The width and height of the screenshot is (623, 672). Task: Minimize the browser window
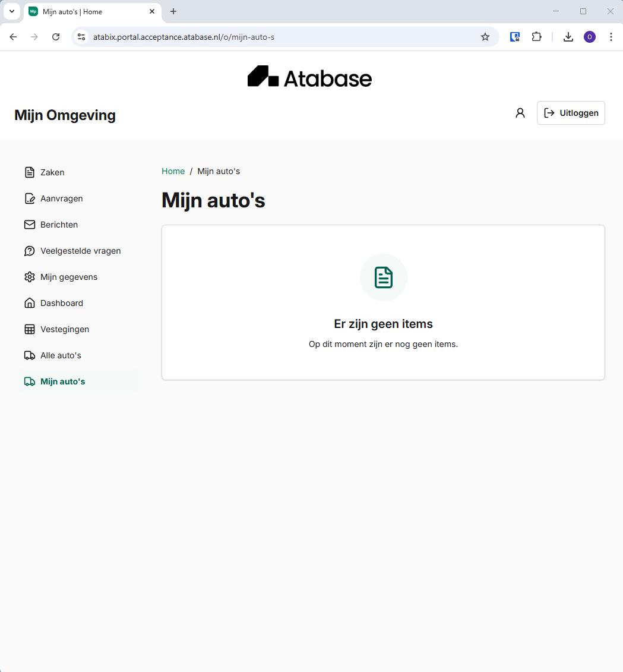(556, 11)
